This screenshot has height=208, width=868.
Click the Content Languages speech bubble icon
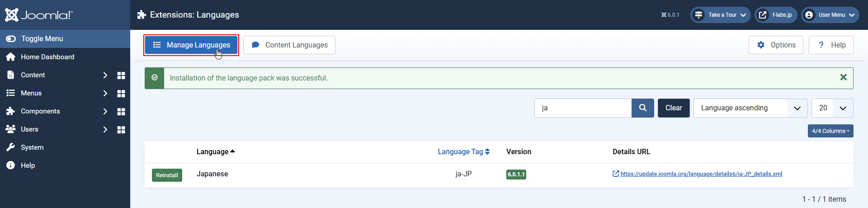click(255, 45)
